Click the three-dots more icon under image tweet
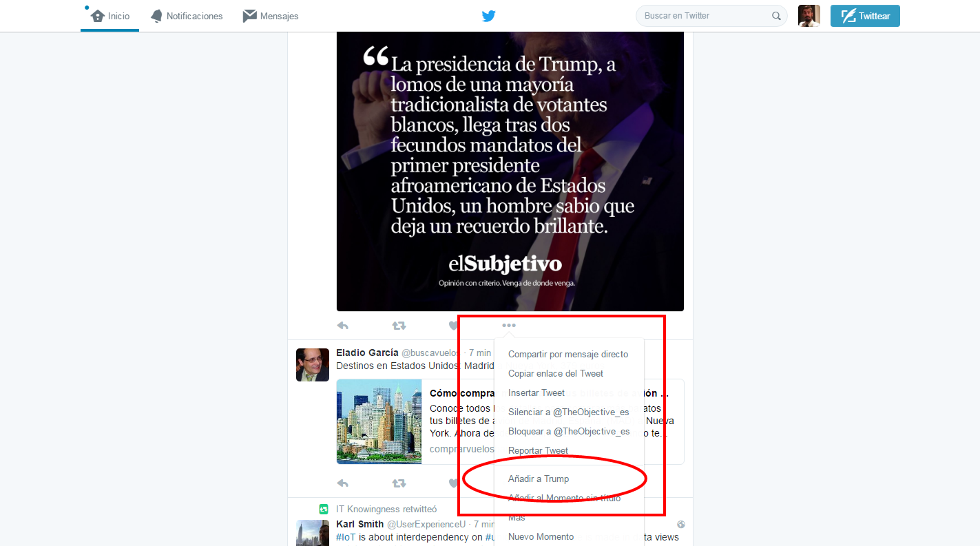Viewport: 980px width, 546px height. (509, 326)
